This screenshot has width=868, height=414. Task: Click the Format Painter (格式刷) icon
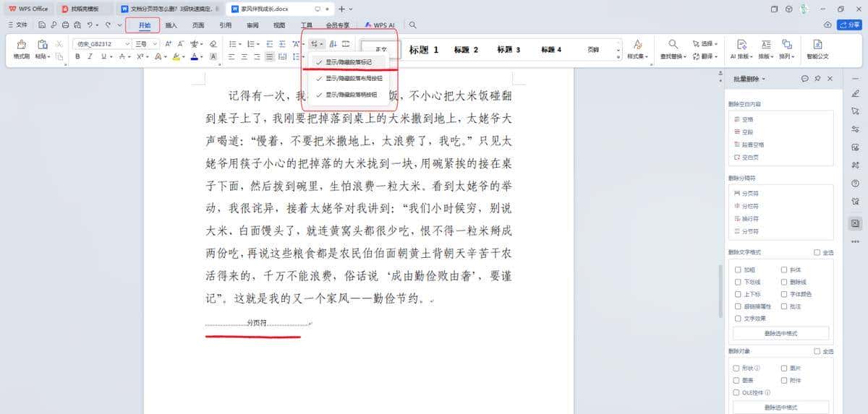(22, 44)
